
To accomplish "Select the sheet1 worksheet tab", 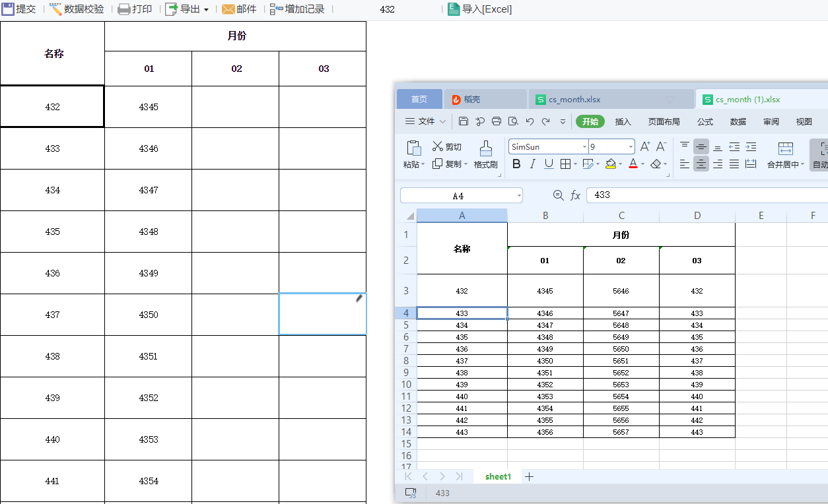I will [498, 476].
